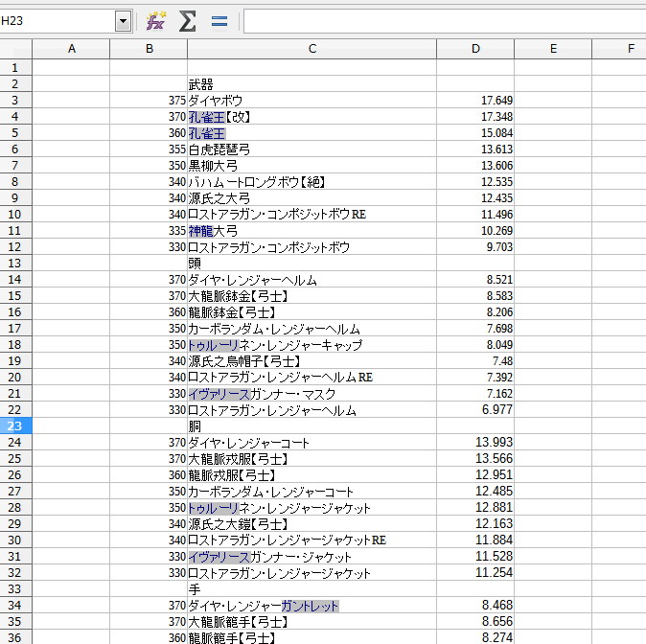Click cell containing 黒柳大弓
The width and height of the screenshot is (646, 644).
click(x=311, y=165)
